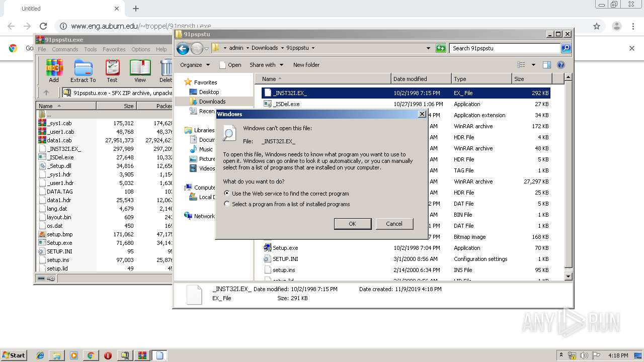Click the Start button
The height and width of the screenshot is (362, 644).
14,355
